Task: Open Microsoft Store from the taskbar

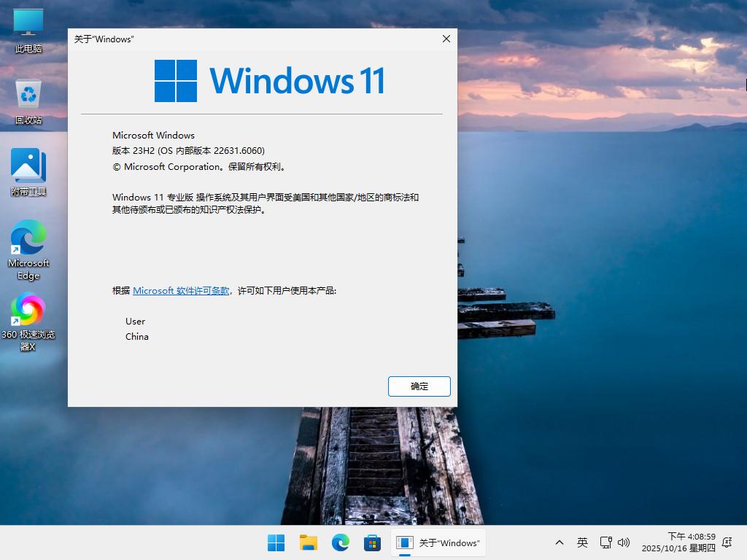Action: pos(372,542)
